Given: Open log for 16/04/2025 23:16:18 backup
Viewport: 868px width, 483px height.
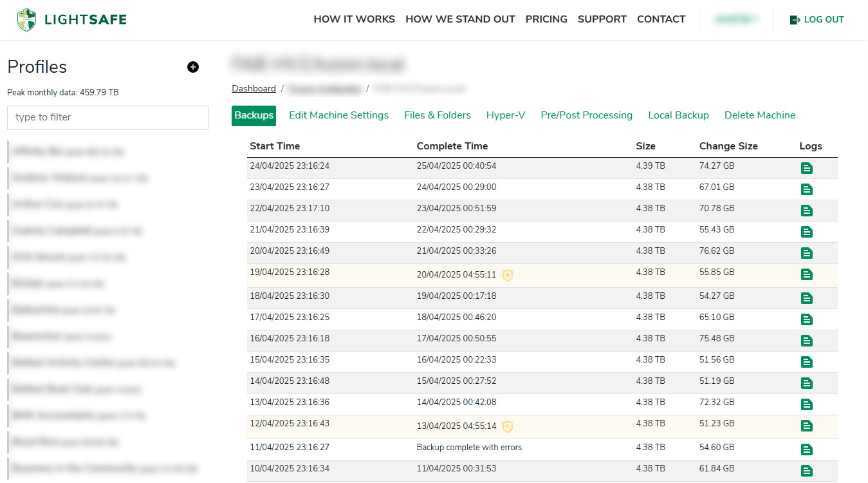Looking at the screenshot, I should coord(806,341).
